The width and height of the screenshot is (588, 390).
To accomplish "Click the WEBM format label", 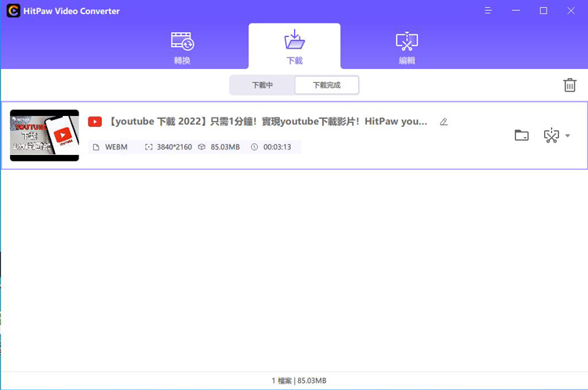I will click(x=116, y=147).
